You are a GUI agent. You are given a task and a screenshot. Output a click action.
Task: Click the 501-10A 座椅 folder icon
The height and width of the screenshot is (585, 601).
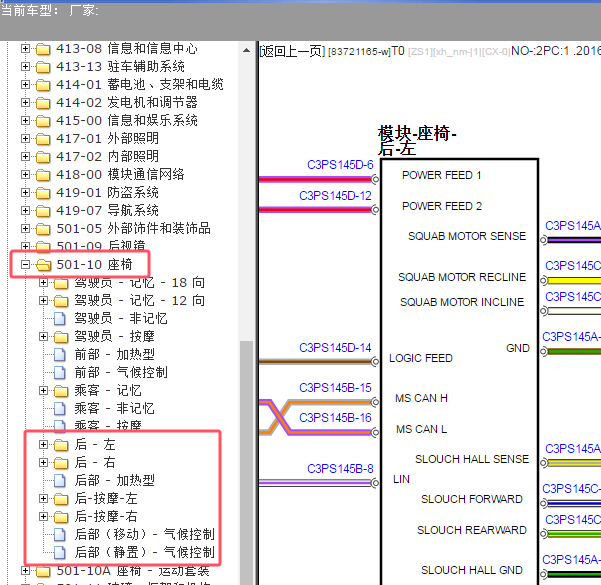coord(43,571)
